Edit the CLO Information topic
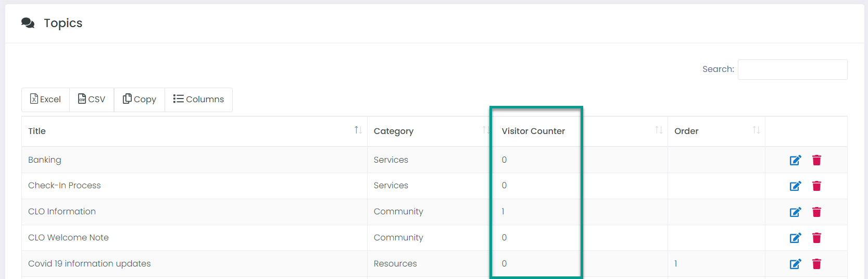Viewport: 868px width, 279px height. click(795, 212)
